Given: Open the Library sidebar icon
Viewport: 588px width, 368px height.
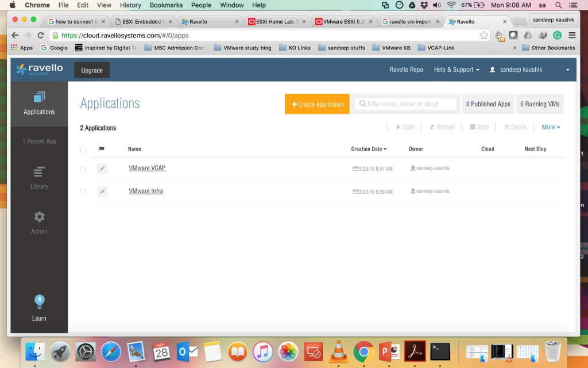Looking at the screenshot, I should (x=39, y=172).
